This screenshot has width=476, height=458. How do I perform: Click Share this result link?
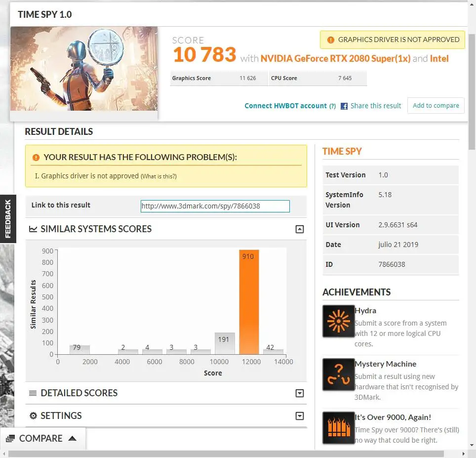point(376,106)
